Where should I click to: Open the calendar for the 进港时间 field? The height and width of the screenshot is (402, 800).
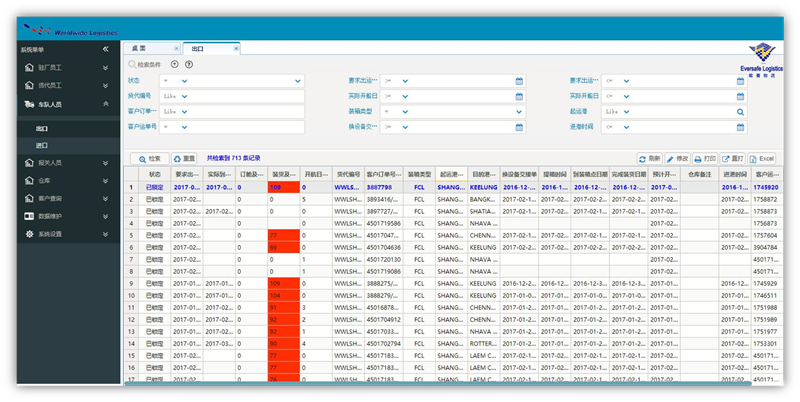[x=740, y=127]
